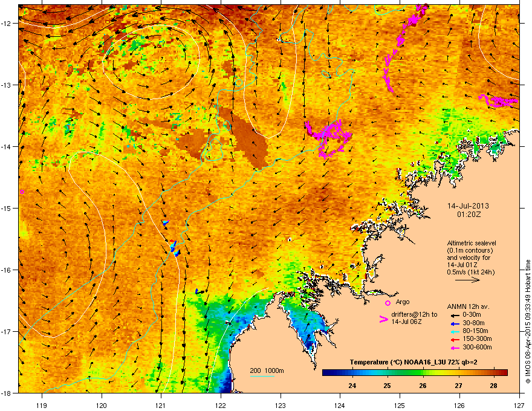Click the black 0-30m legend arrow
Image resolution: width=532 pixels, height=411 pixels.
pyautogui.click(x=454, y=316)
